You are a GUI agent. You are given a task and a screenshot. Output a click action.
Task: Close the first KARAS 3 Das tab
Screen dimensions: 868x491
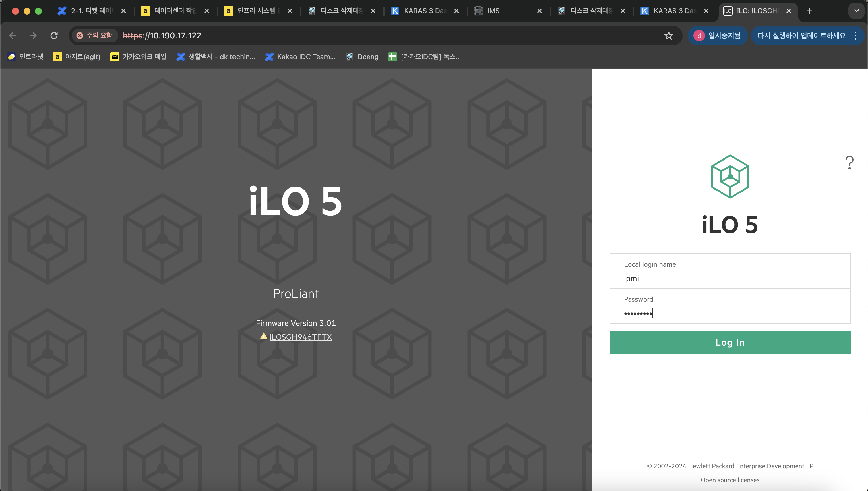[x=456, y=11]
